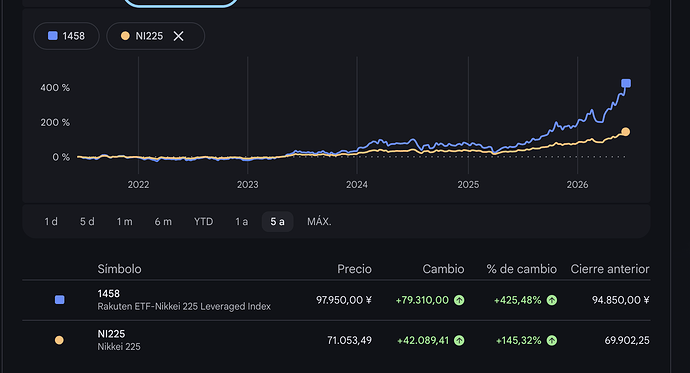Switch chart range to 5 d
This screenshot has width=690, height=373.
(x=87, y=222)
